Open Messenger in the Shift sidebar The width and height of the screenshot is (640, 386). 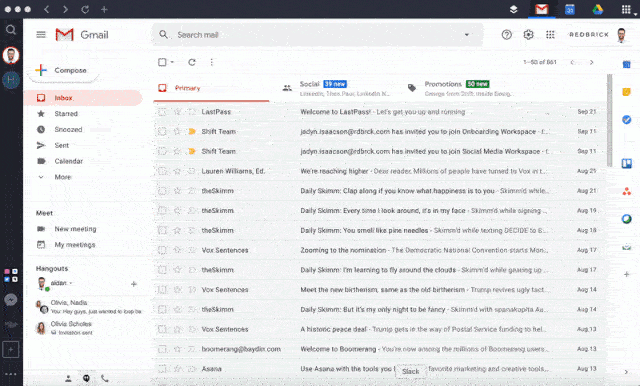click(11, 300)
